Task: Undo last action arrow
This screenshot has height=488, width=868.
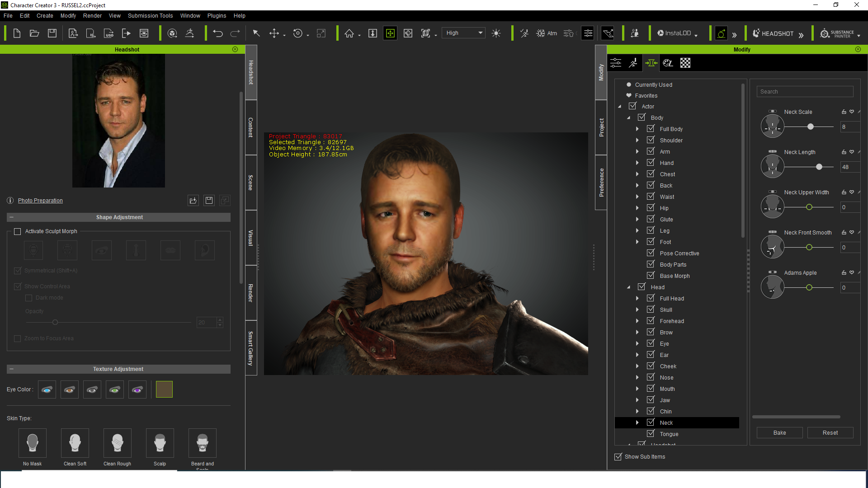Action: coord(218,33)
